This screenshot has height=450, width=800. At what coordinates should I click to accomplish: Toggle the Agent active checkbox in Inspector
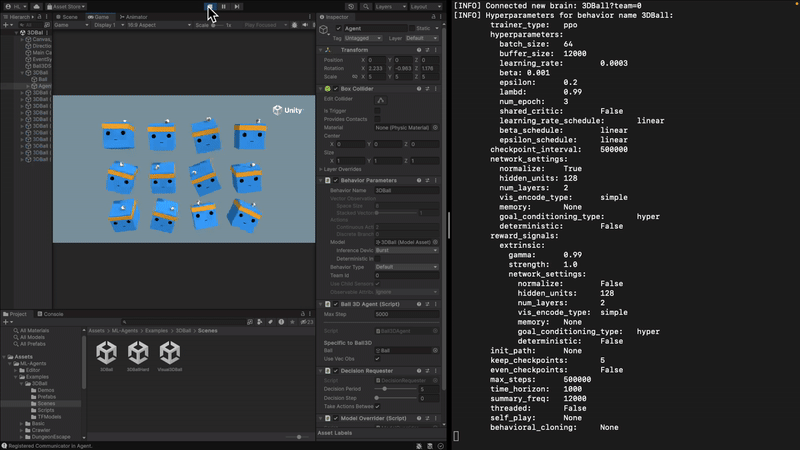338,29
